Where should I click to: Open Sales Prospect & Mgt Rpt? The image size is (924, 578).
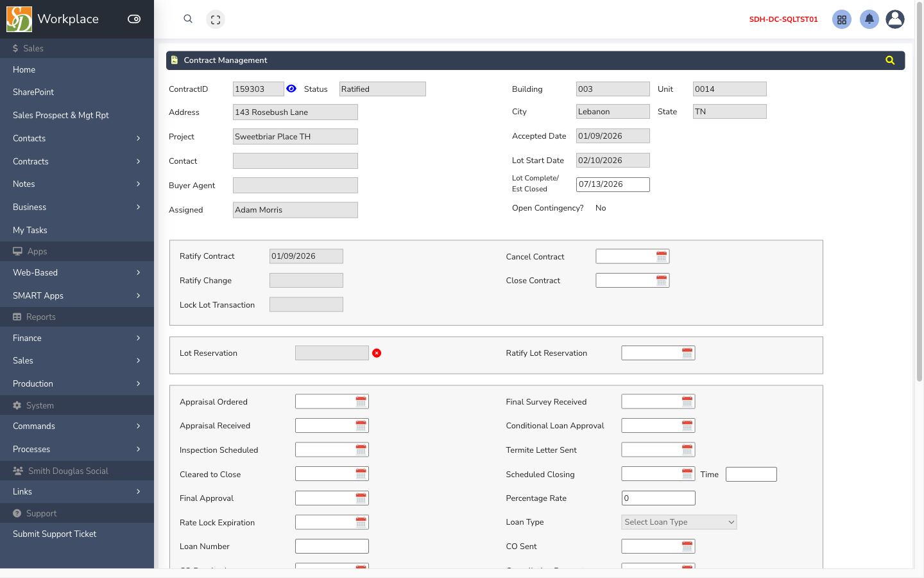[77, 115]
